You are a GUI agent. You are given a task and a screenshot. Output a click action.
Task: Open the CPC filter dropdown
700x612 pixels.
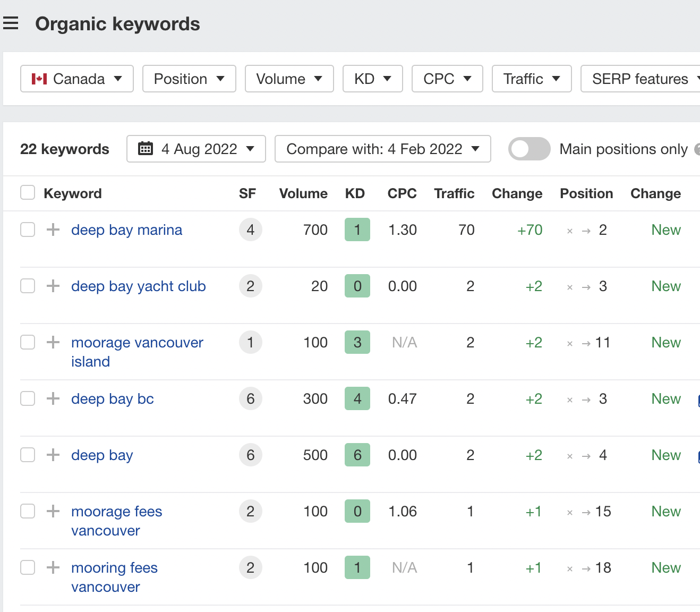[x=447, y=78]
